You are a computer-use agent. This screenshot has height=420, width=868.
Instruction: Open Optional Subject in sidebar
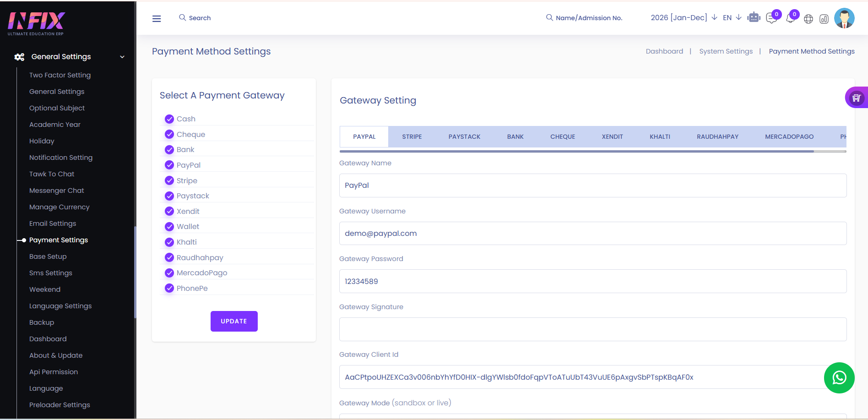(x=57, y=108)
